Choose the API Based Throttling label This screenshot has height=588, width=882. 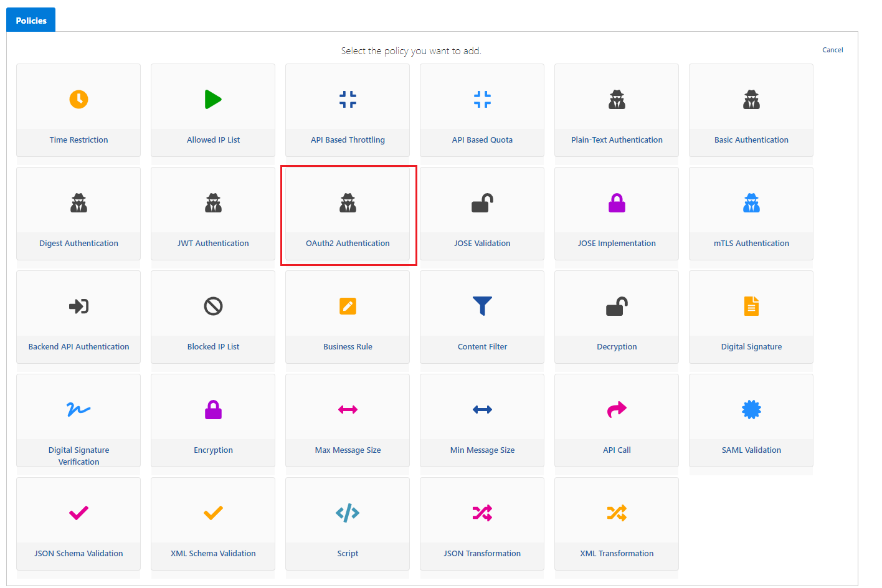point(348,140)
